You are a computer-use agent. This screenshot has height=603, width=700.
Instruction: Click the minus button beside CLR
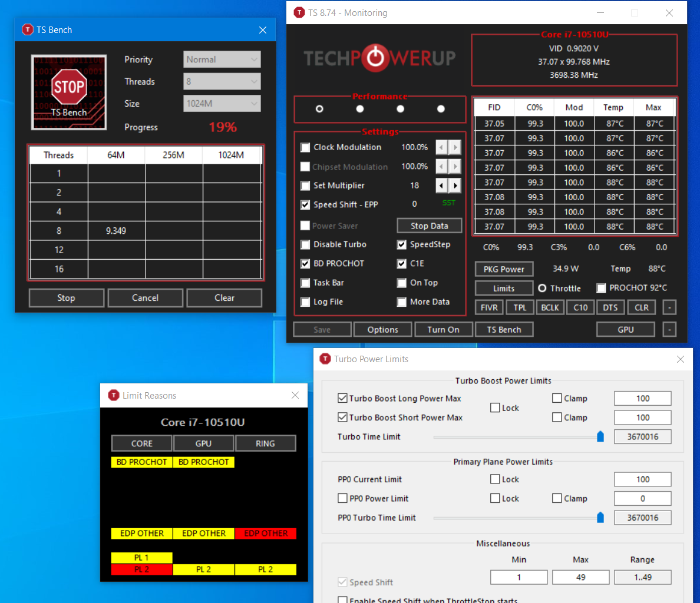coord(669,307)
